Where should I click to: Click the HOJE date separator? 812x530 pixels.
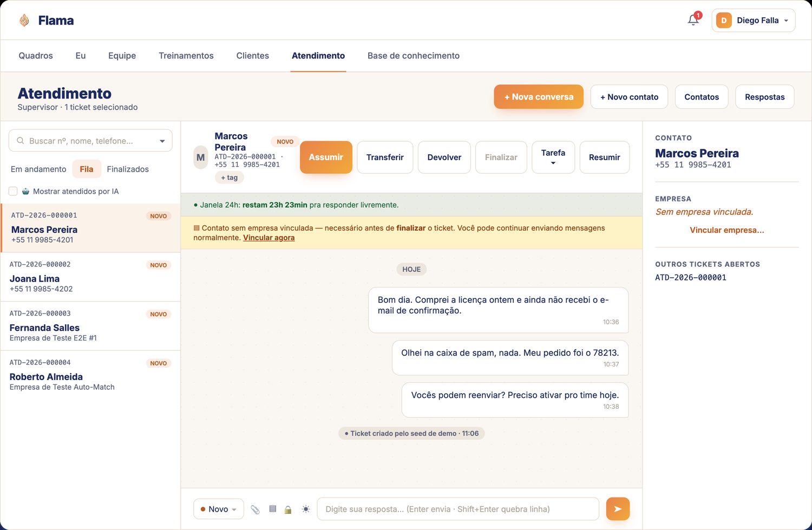click(411, 269)
